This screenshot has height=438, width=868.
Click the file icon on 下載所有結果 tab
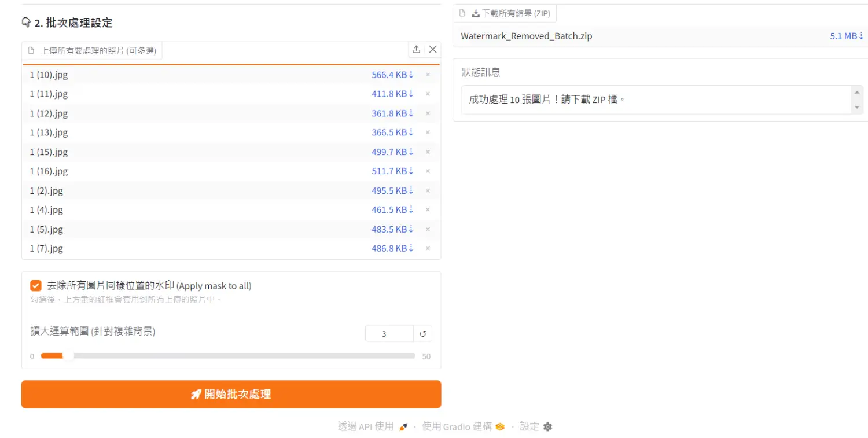[x=461, y=13]
